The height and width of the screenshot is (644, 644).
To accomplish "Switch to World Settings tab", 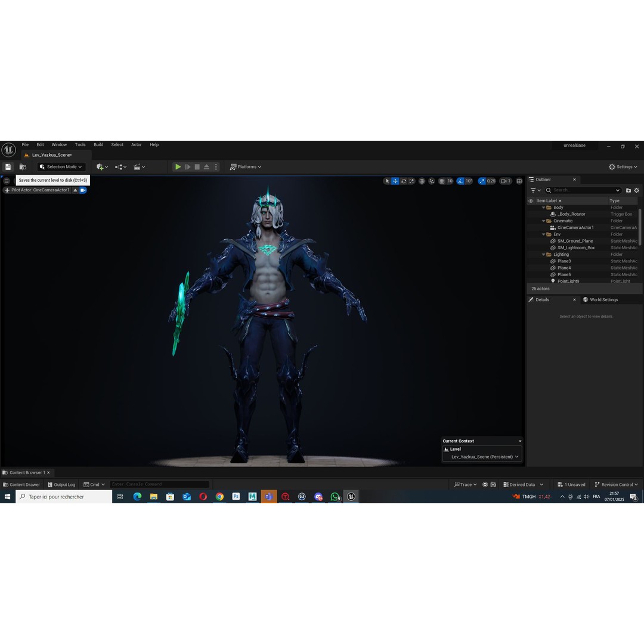I will coord(600,300).
